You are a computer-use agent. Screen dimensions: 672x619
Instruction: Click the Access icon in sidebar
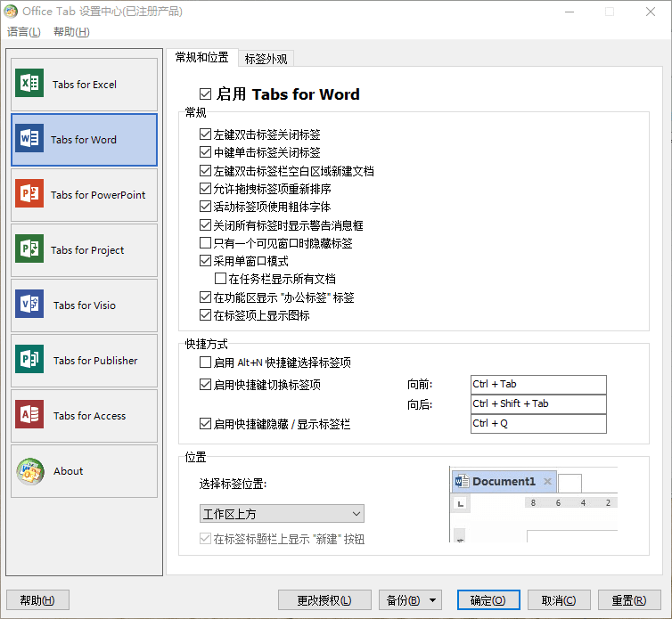(29, 414)
